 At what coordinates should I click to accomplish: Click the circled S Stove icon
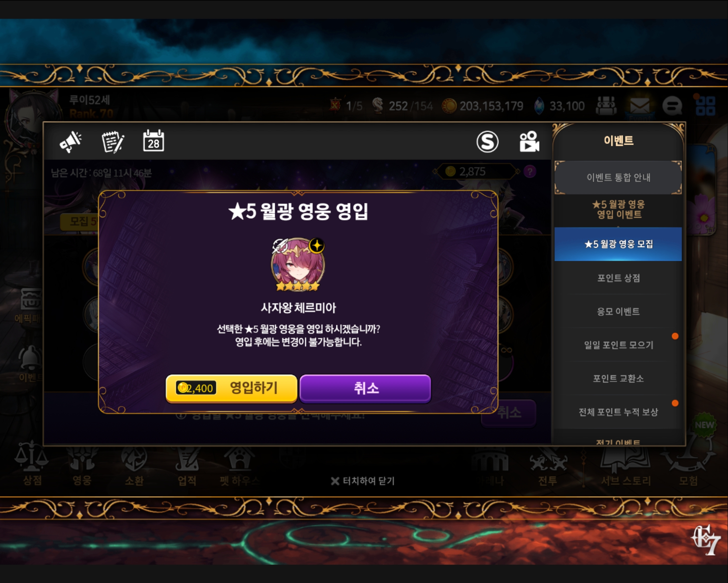tap(487, 141)
